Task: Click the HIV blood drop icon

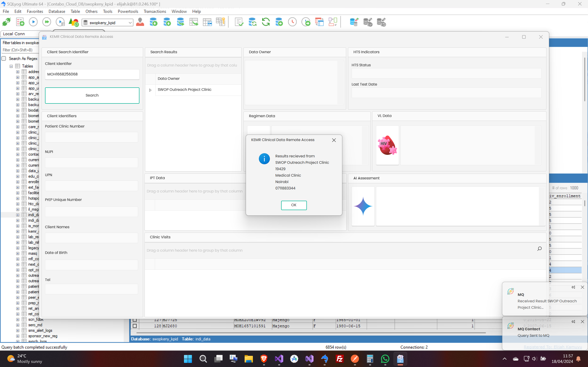Action: tap(387, 145)
